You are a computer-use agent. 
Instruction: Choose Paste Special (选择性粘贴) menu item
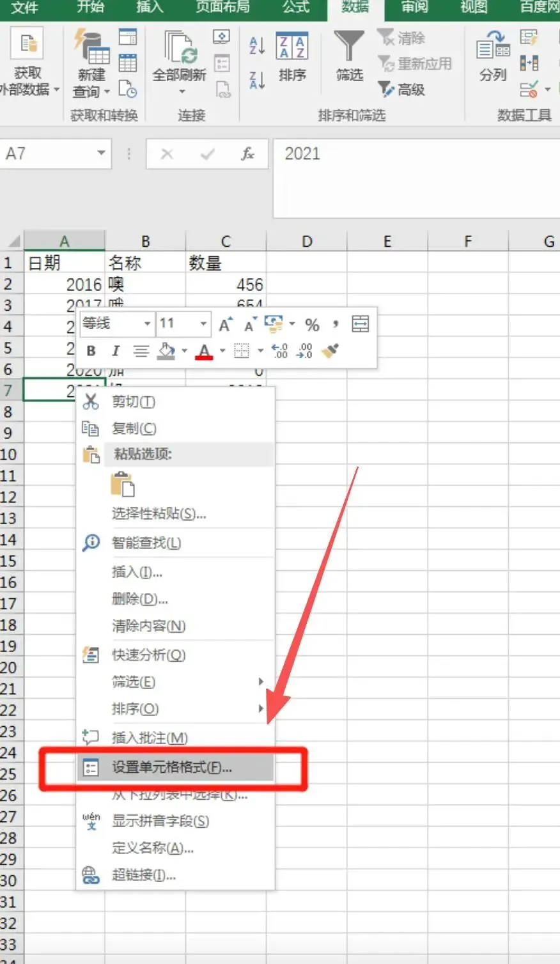point(175,513)
